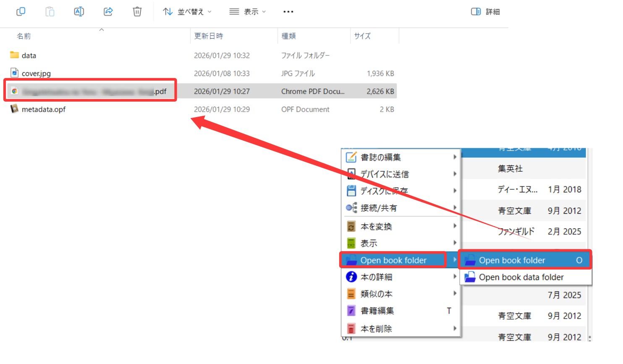623x364 pixels.
Task: Open the 並べ替え sort dropdown
Action: click(187, 12)
